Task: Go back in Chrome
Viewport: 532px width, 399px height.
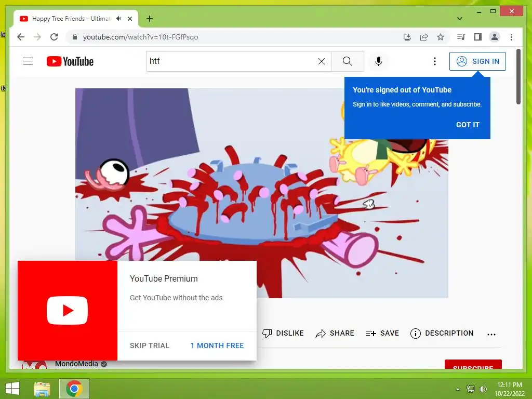Action: click(x=21, y=37)
